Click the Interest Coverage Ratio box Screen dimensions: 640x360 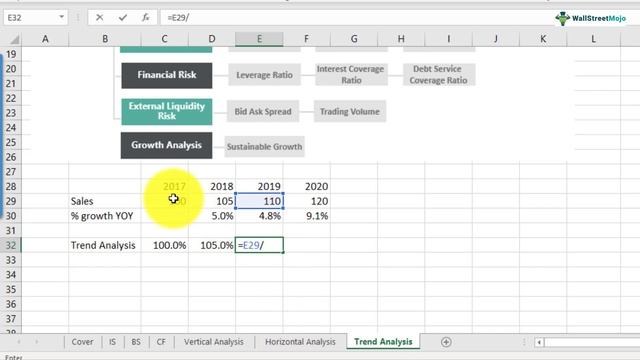point(351,75)
